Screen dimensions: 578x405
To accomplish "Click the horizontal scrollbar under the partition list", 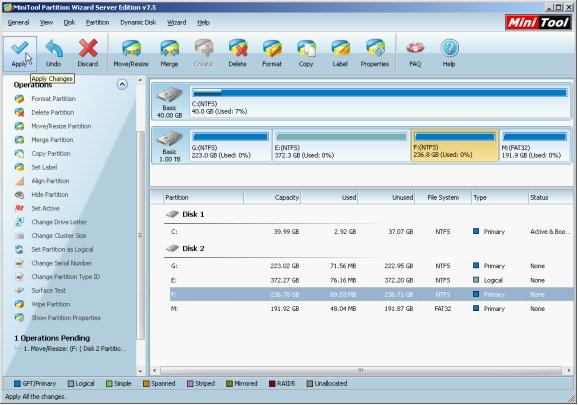I will pyautogui.click(x=361, y=370).
